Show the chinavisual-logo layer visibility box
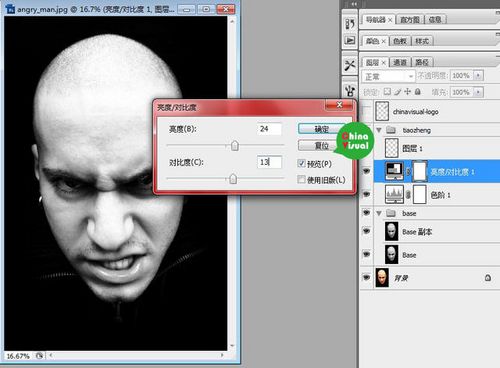The image size is (500, 368). pos(366,111)
